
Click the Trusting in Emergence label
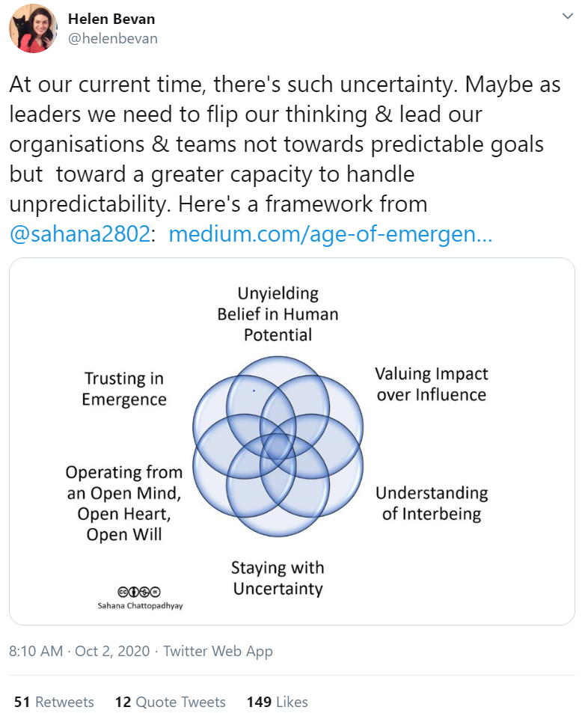(x=124, y=389)
